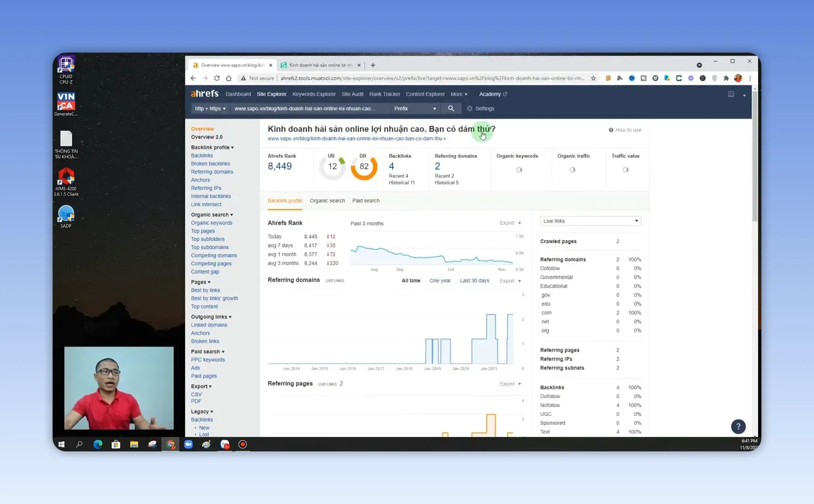Open Microsoft Edge from the taskbar
Image resolution: width=814 pixels, height=504 pixels.
[x=98, y=444]
